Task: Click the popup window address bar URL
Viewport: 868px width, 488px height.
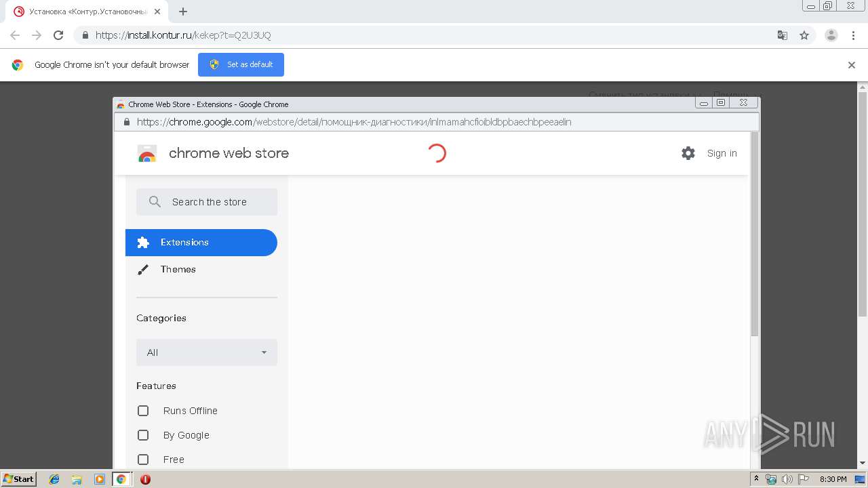Action: (x=354, y=122)
